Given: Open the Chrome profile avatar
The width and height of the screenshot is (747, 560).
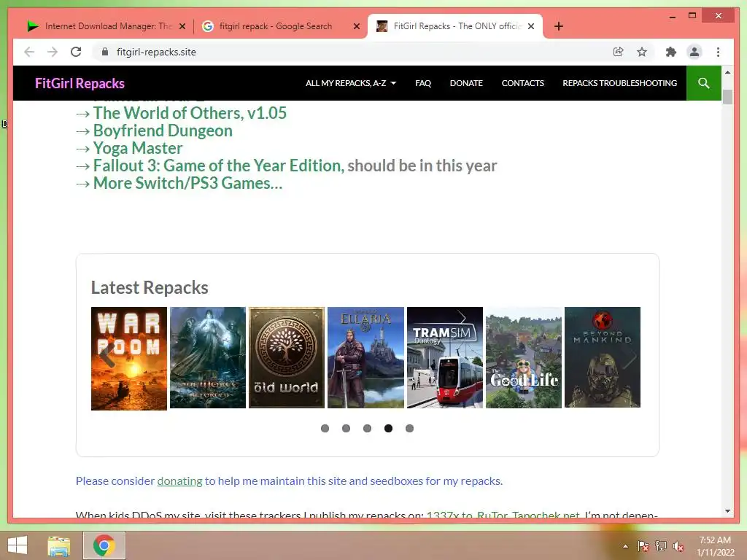Looking at the screenshot, I should 694,52.
